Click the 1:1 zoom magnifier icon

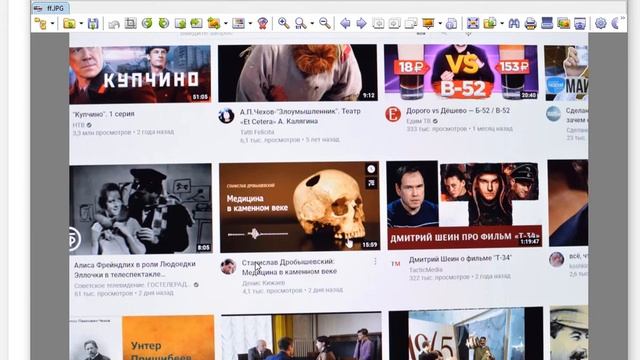300,24
